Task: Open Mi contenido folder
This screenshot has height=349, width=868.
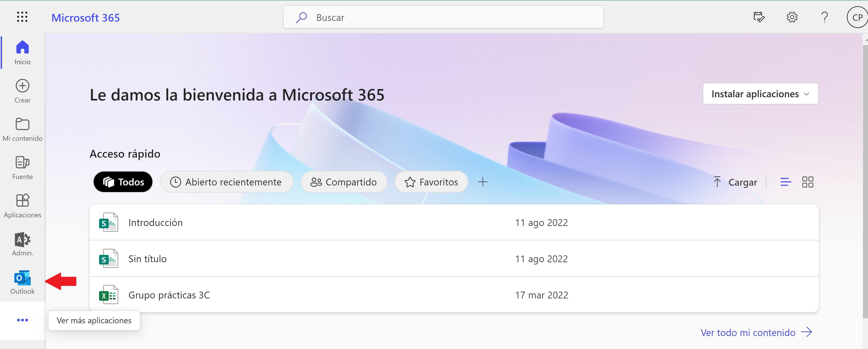Action: pos(22,129)
